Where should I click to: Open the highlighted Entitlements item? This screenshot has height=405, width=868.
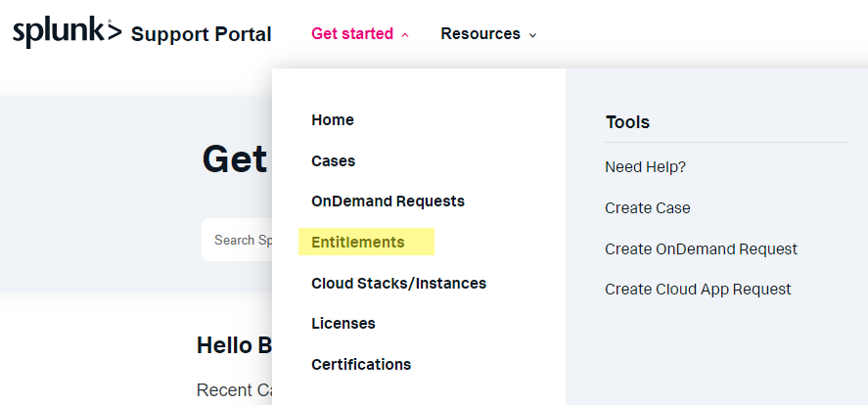coord(357,243)
